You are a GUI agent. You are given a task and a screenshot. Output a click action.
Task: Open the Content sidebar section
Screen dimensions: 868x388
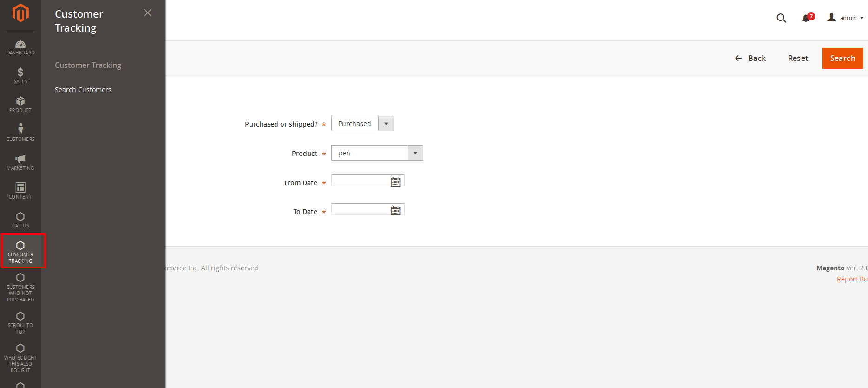pos(20,191)
